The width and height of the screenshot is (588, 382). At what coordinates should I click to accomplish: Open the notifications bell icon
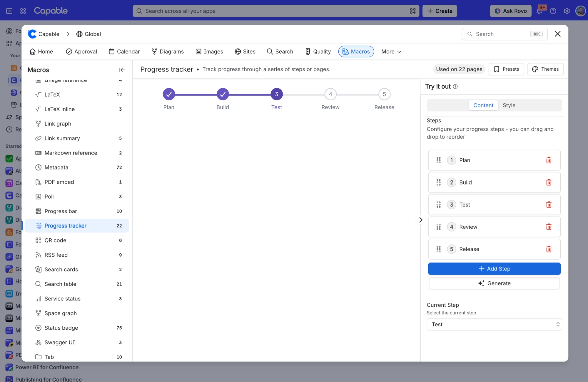point(539,11)
